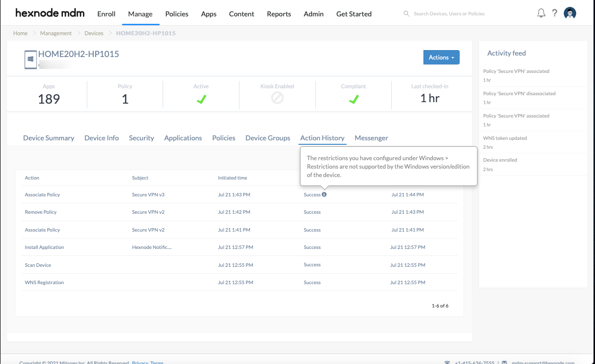Open the Apps menu
The image size is (595, 364).
(x=209, y=14)
